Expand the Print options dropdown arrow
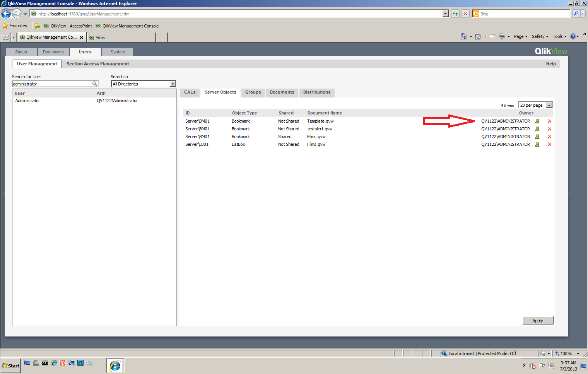This screenshot has width=588, height=374. click(509, 37)
